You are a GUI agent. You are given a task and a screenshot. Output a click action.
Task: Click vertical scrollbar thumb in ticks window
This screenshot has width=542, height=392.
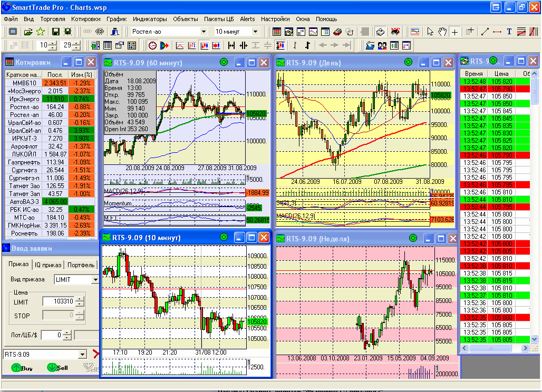(534, 91)
